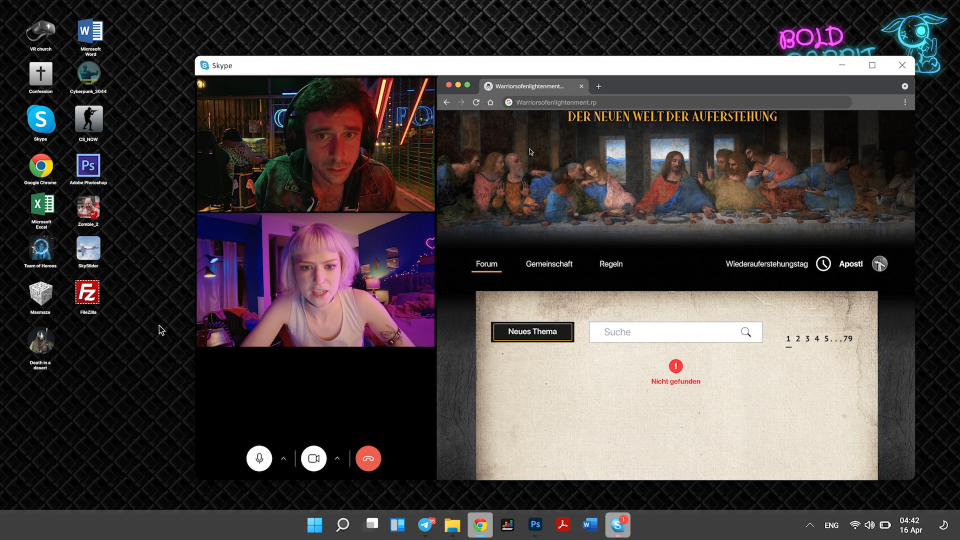Open the Adobe Photoshop desktop icon
This screenshot has height=540, width=960.
tap(88, 169)
